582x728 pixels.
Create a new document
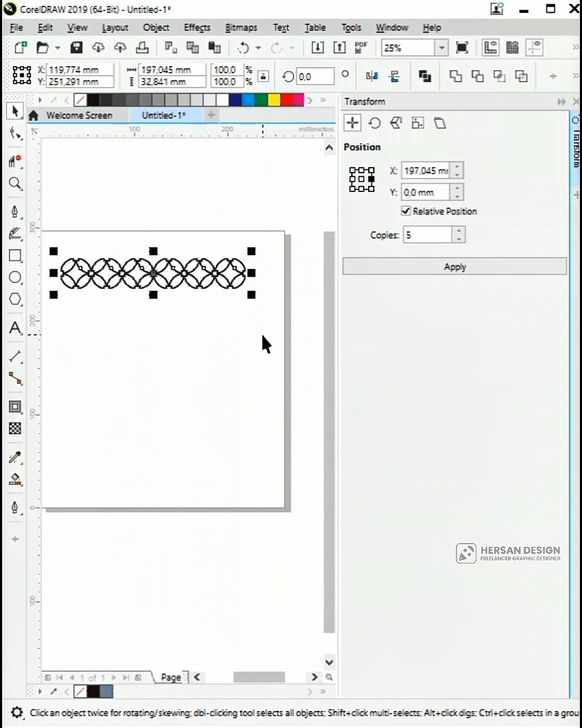(x=20, y=47)
